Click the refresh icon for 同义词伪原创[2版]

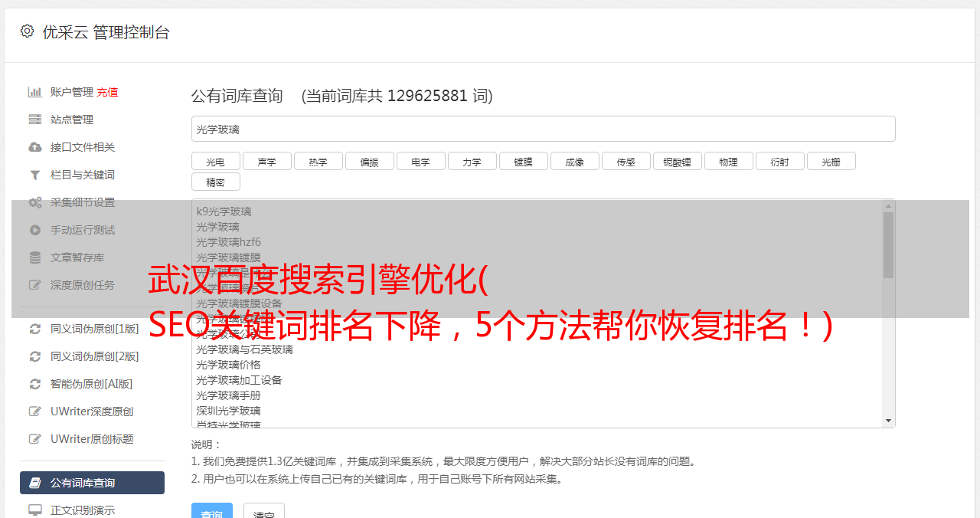click(x=34, y=356)
